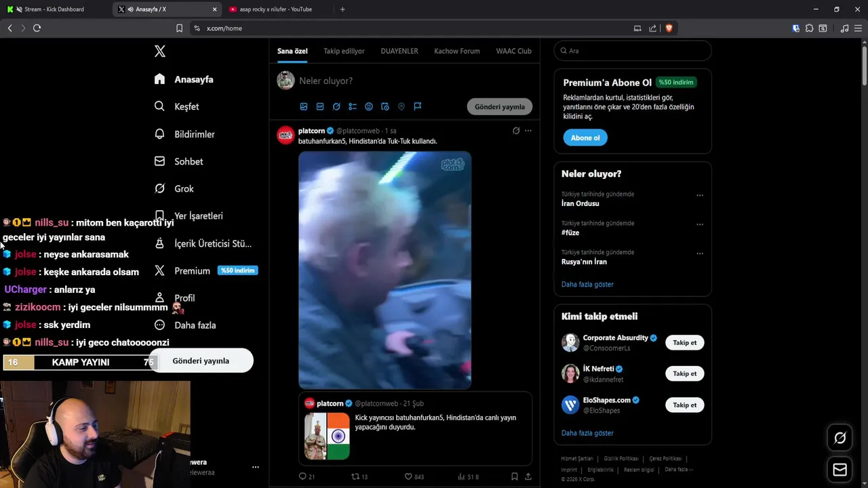The width and height of the screenshot is (868, 488).
Task: Click Grok icon on platcorn post
Action: tap(516, 131)
